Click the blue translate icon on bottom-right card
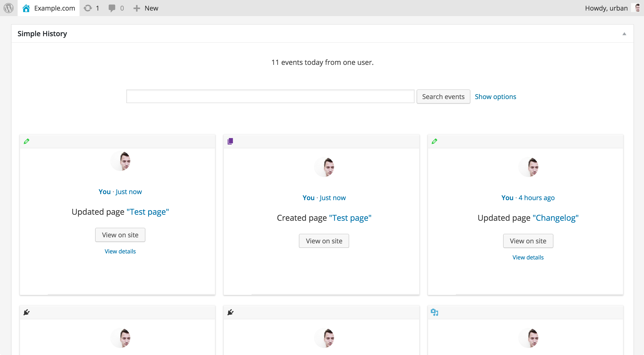The width and height of the screenshot is (644, 355). pos(434,312)
